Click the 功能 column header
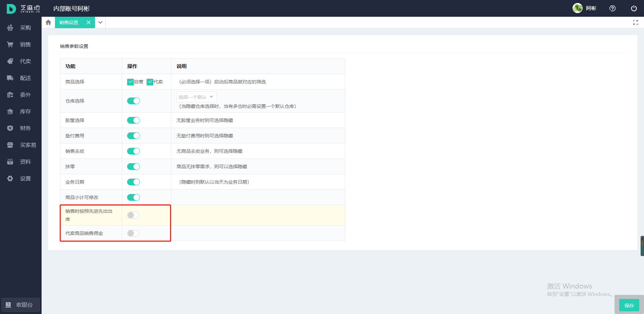The width and height of the screenshot is (644, 314). (70, 66)
